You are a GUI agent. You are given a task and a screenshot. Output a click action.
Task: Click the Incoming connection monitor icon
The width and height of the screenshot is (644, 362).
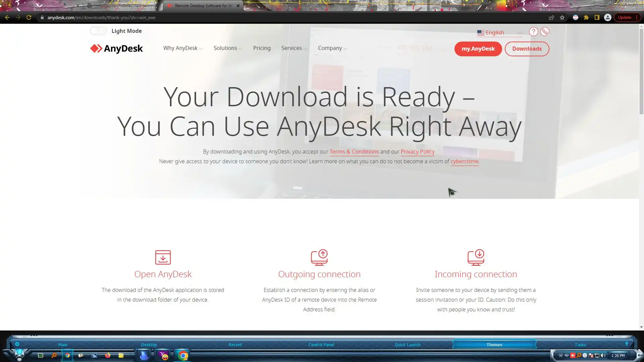click(x=476, y=257)
